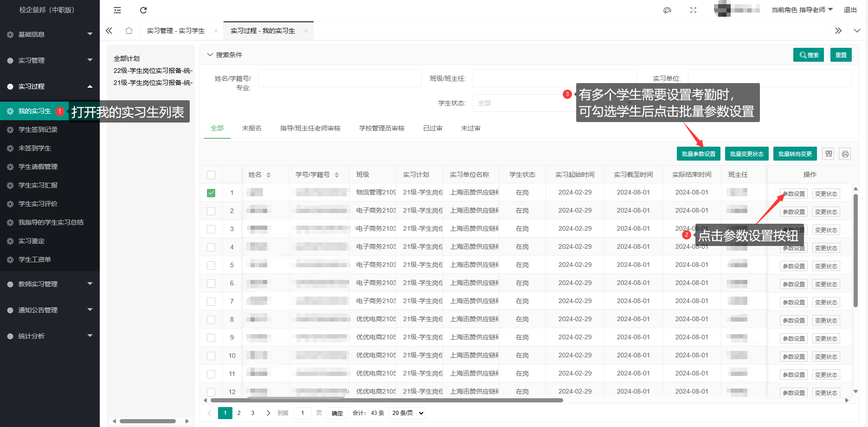Open the theme palette icon

[667, 10]
